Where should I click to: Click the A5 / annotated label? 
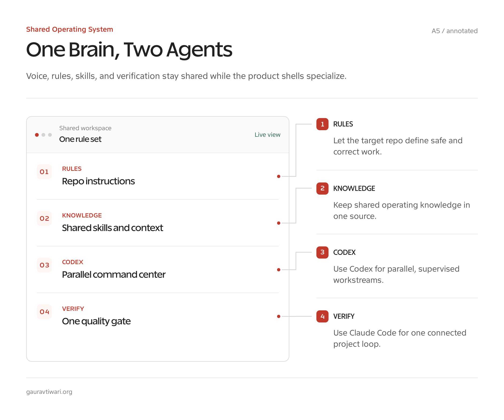click(455, 31)
